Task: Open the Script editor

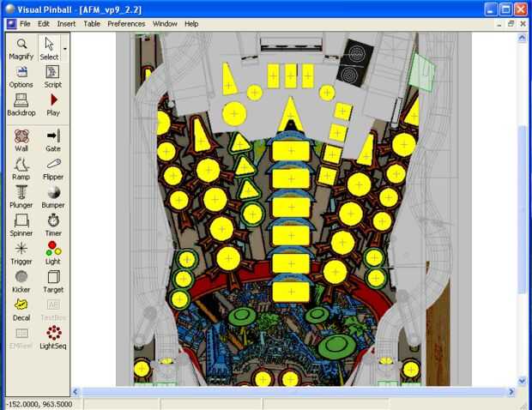Action: (x=53, y=77)
